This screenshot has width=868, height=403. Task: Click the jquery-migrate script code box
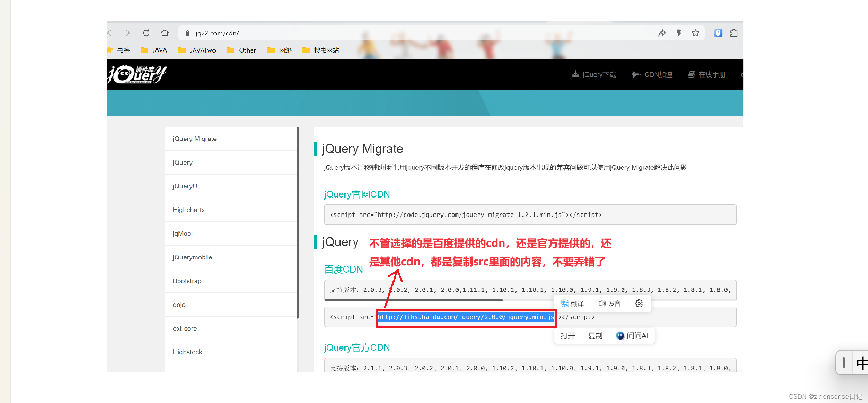pyautogui.click(x=530, y=215)
